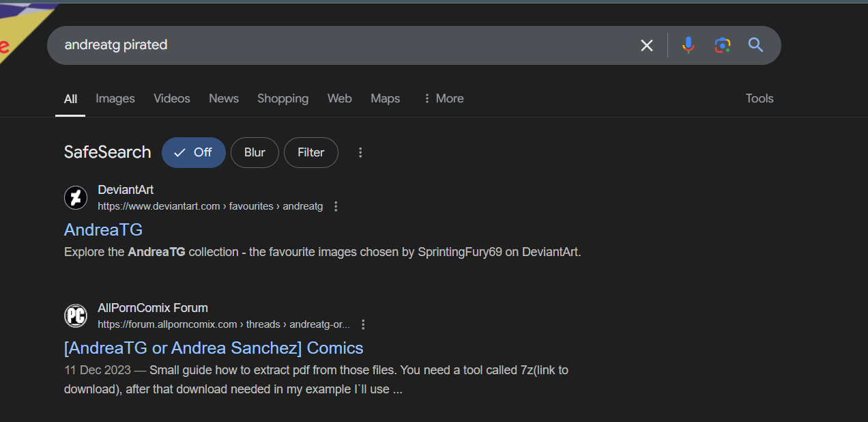
Task: Click the SafeSearch heading label
Action: click(107, 152)
